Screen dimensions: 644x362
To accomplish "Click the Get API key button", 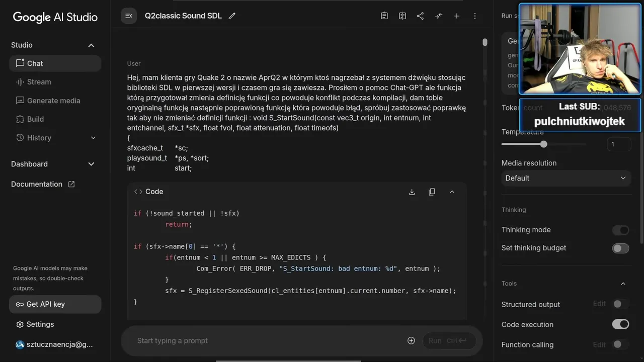I will (55, 304).
